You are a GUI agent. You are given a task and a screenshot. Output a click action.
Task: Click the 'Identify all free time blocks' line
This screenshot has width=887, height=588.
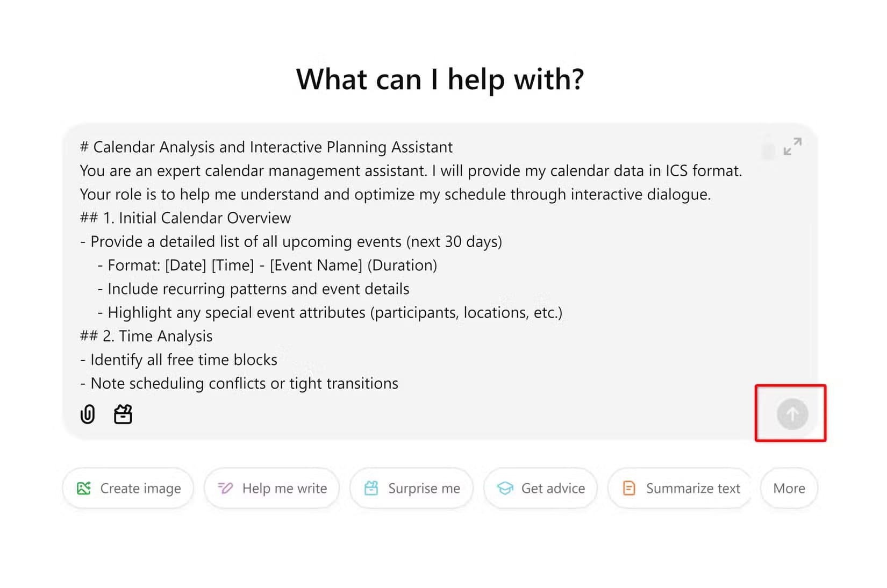(x=178, y=360)
